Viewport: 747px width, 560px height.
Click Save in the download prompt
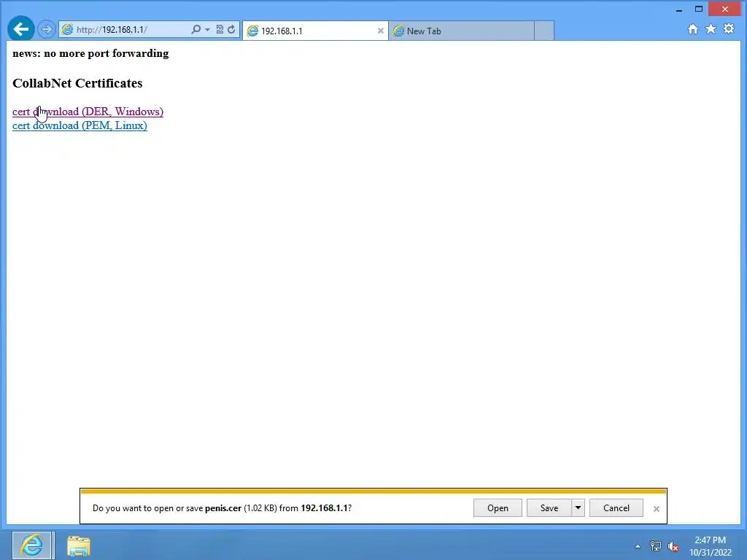[x=549, y=508]
